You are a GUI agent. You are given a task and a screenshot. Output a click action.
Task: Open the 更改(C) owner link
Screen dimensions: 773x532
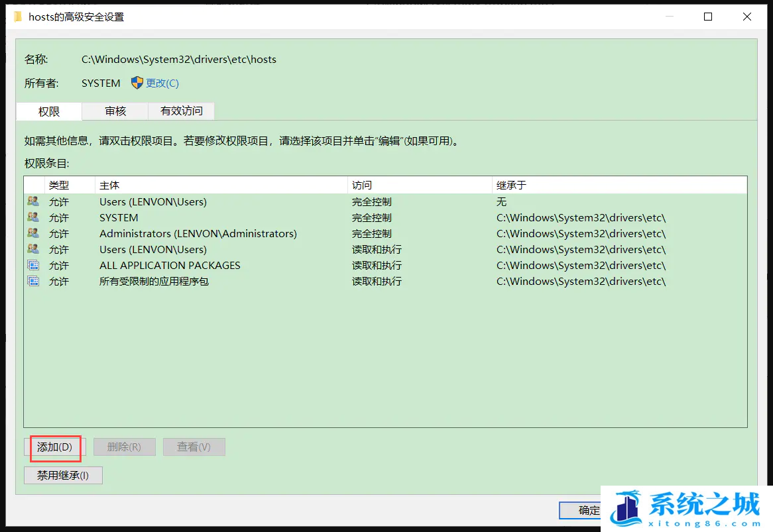click(159, 83)
